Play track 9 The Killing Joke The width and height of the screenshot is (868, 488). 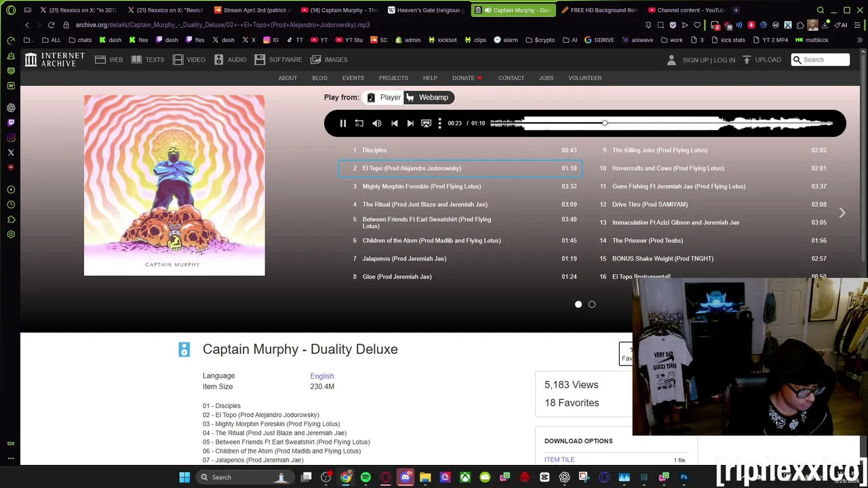click(712, 150)
